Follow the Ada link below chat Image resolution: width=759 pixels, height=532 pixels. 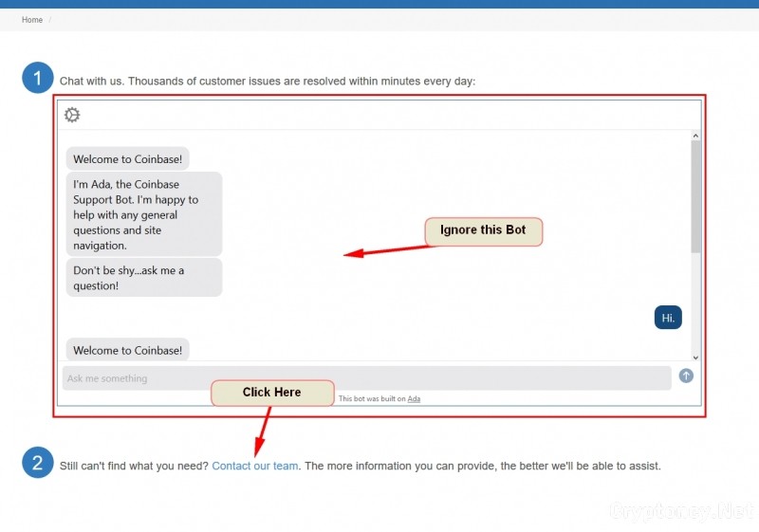pyautogui.click(x=414, y=399)
